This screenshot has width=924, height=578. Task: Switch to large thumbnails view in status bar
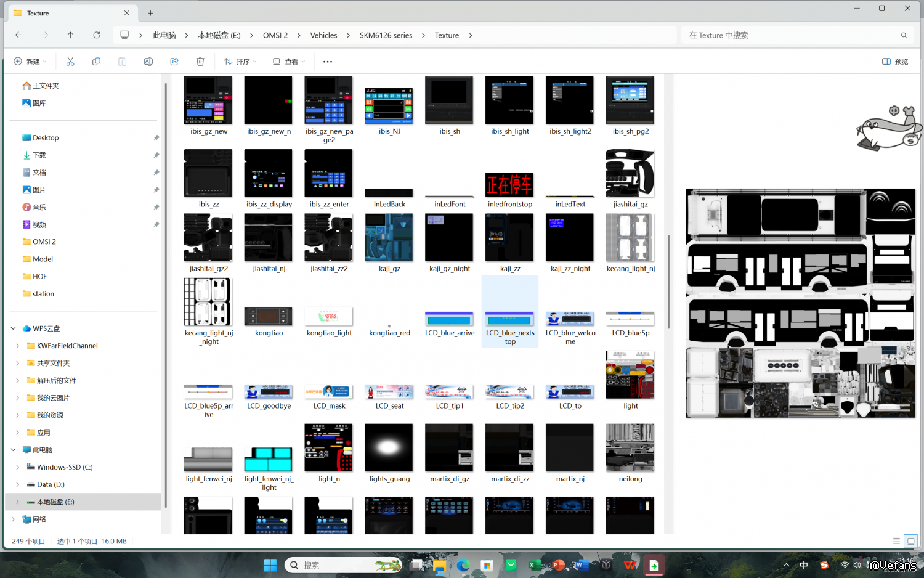point(910,541)
